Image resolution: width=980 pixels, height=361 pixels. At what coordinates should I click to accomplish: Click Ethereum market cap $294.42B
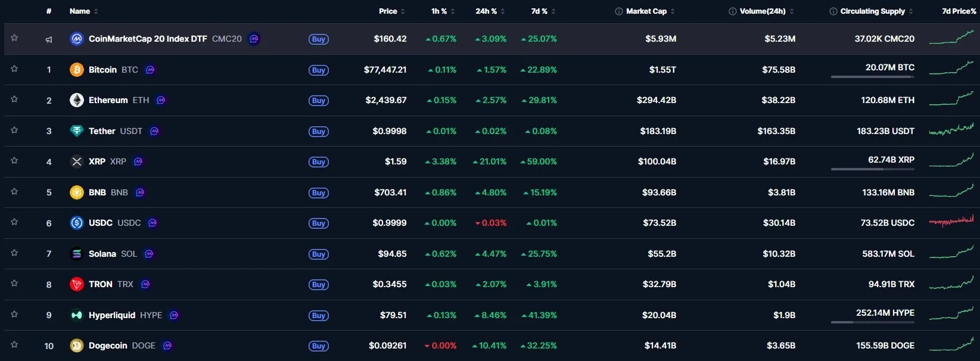click(657, 100)
